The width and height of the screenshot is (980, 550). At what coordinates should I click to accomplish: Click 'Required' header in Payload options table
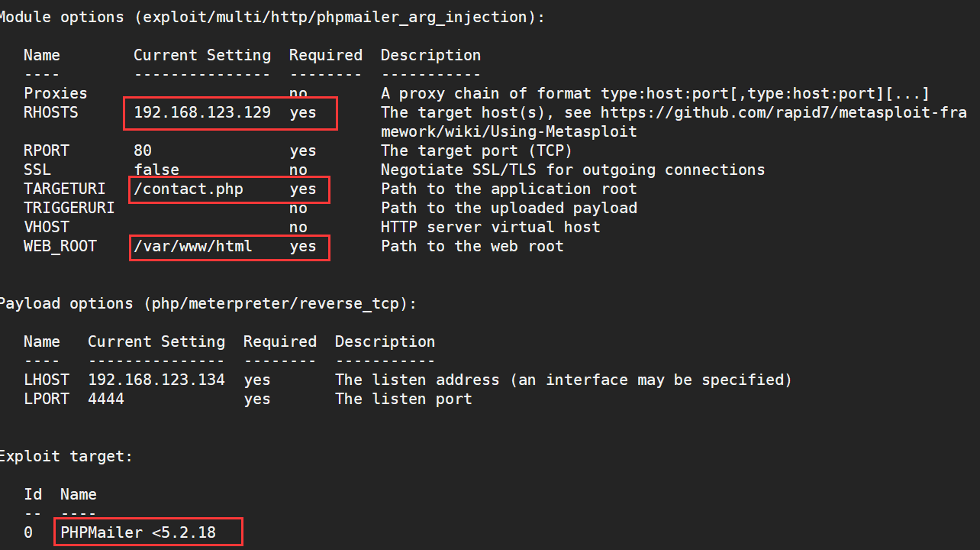click(280, 341)
